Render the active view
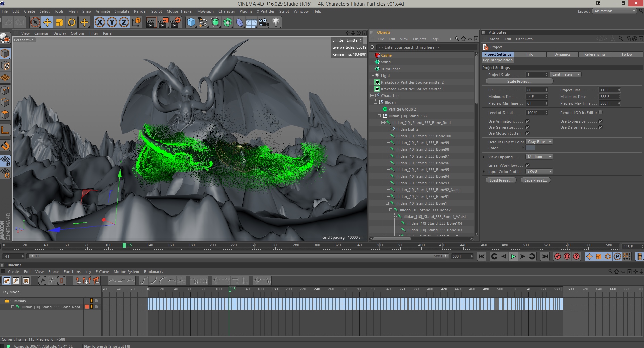 (151, 23)
